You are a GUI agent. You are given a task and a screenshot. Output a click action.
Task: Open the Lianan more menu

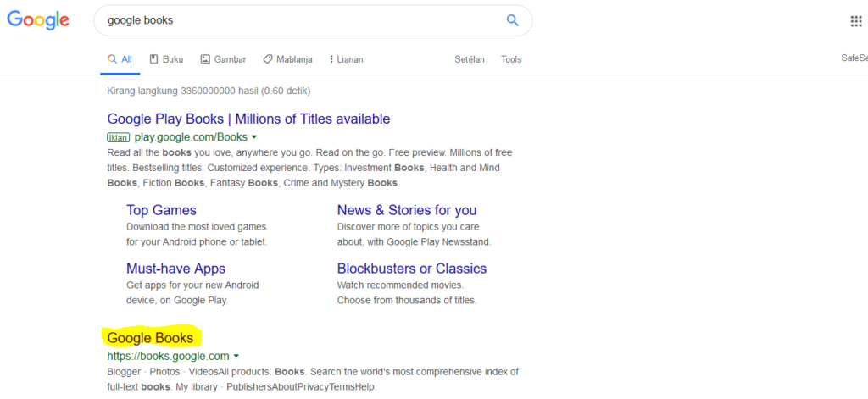click(x=347, y=59)
